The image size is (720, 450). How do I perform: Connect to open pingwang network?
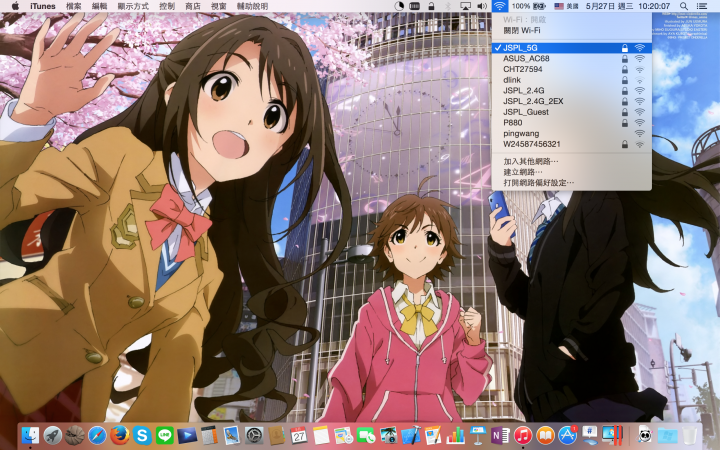[x=571, y=133]
